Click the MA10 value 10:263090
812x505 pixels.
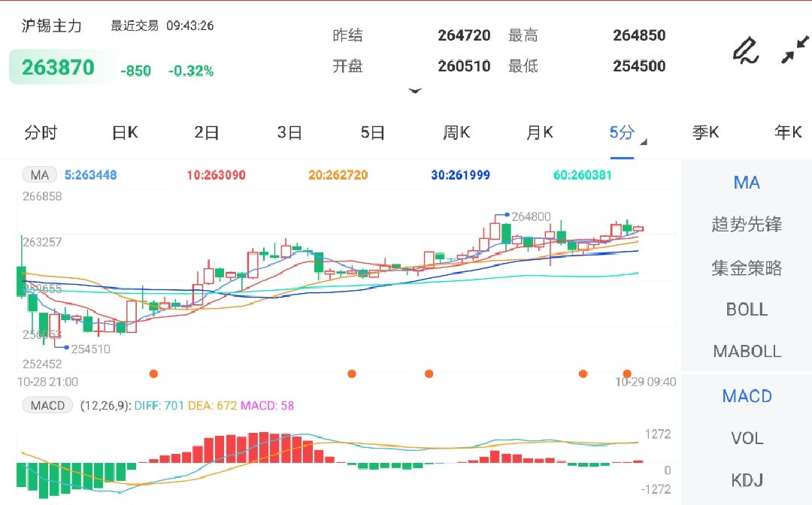(x=216, y=175)
